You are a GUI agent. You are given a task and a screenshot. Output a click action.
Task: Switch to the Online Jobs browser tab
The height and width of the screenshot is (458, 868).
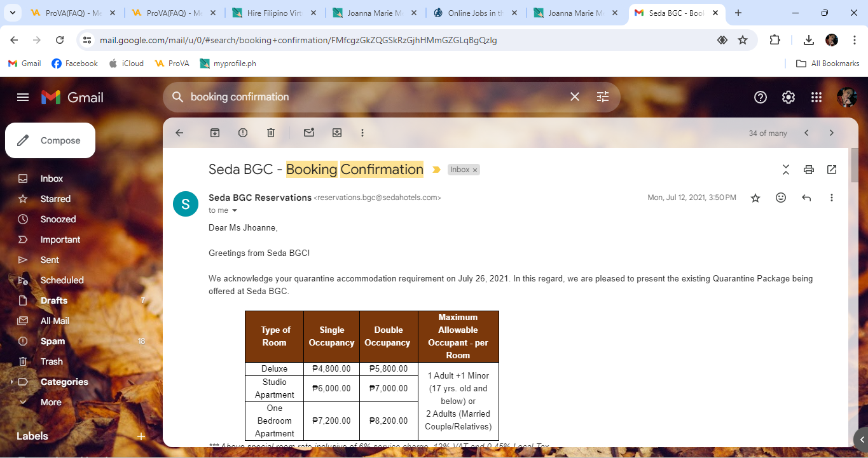click(x=474, y=13)
